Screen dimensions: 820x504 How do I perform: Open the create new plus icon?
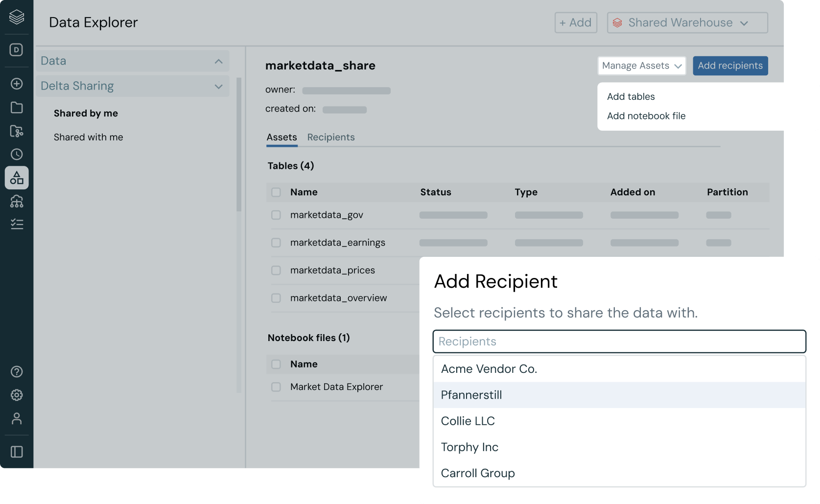(17, 84)
